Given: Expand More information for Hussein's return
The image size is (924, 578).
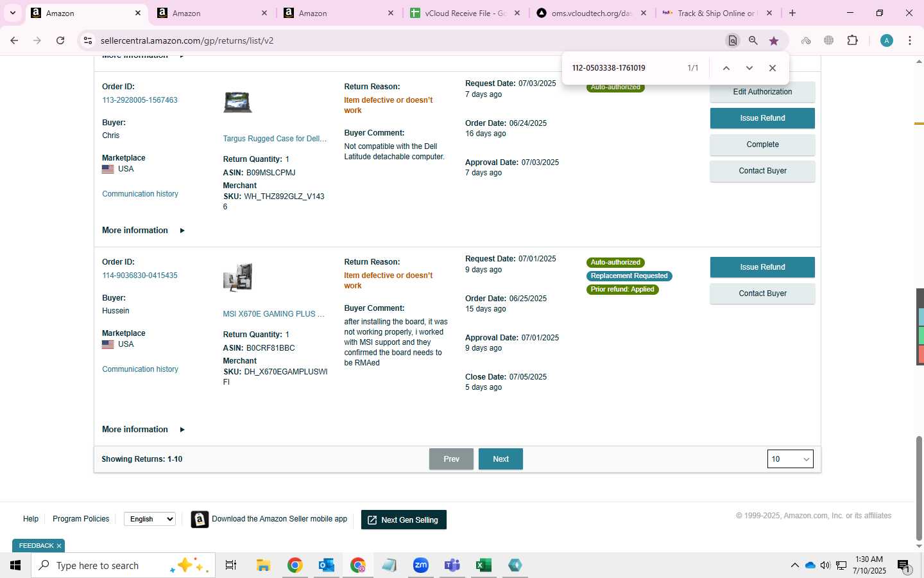Looking at the screenshot, I should (143, 430).
